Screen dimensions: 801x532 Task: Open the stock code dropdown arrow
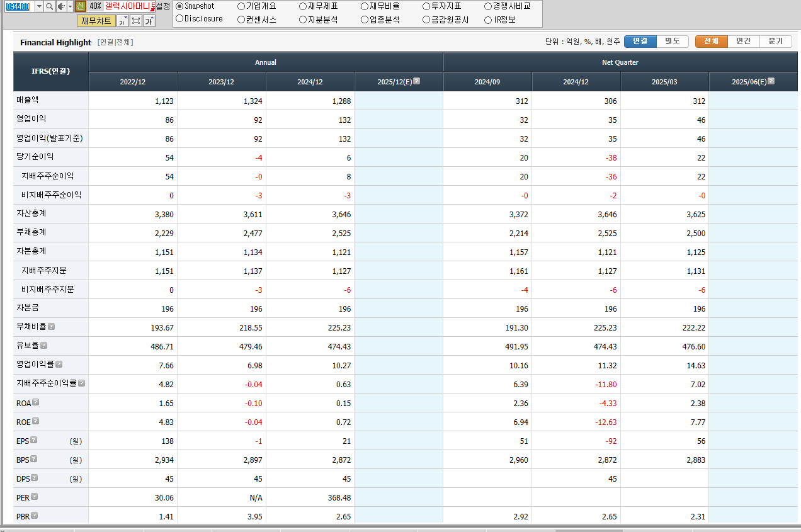(39, 6)
